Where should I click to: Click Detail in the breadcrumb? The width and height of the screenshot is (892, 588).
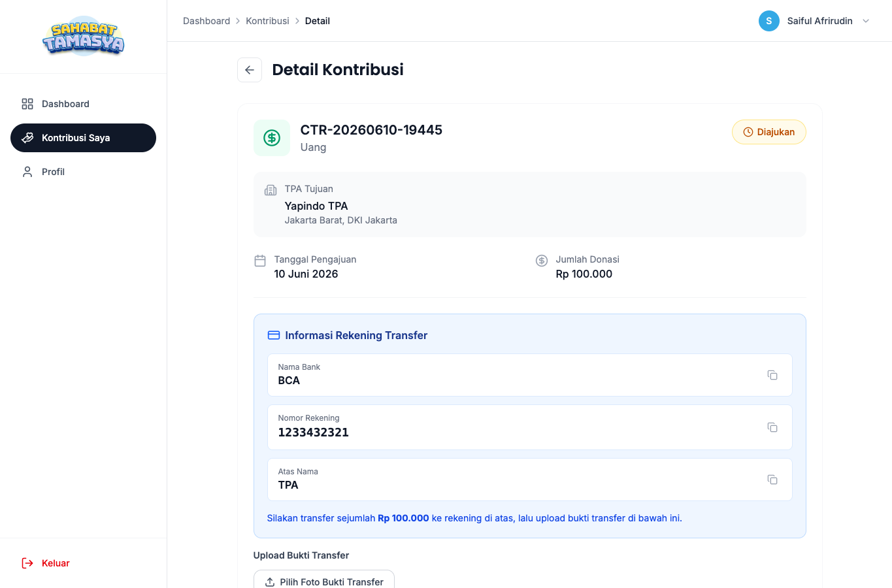click(317, 21)
